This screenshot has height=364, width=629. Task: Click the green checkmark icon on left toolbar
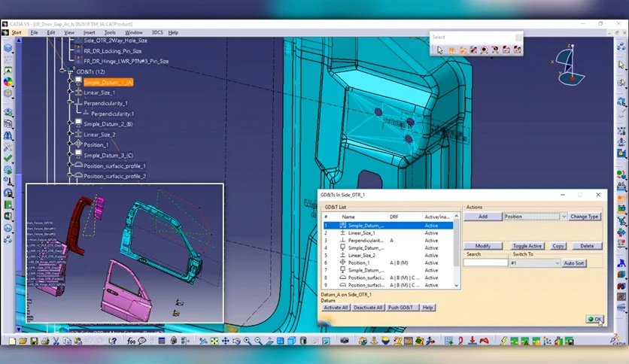8,159
